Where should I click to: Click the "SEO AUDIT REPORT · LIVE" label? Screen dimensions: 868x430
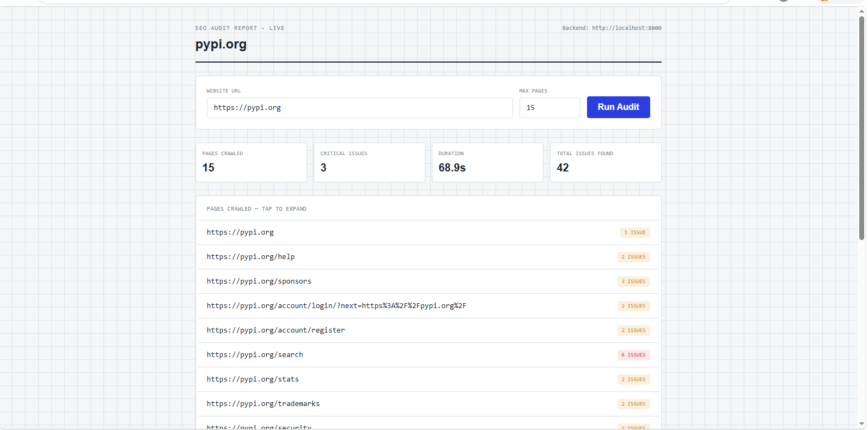(x=240, y=28)
